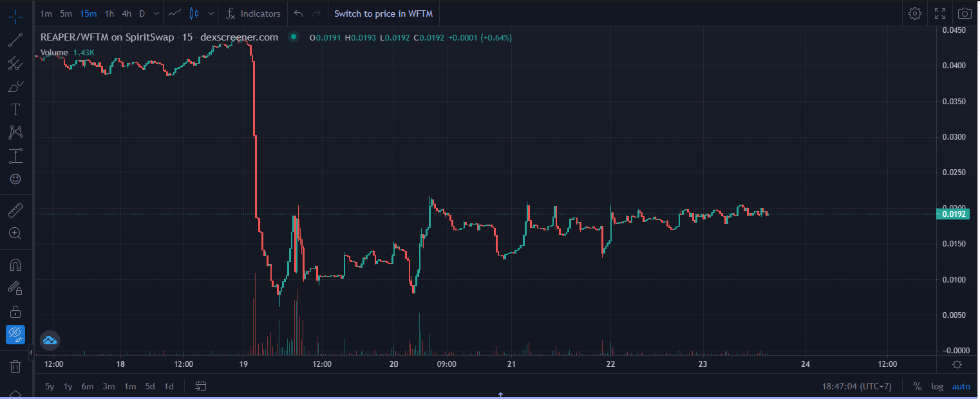Viewport: 980px width, 399px height.
Task: Set date range to 3m
Action: pos(109,387)
